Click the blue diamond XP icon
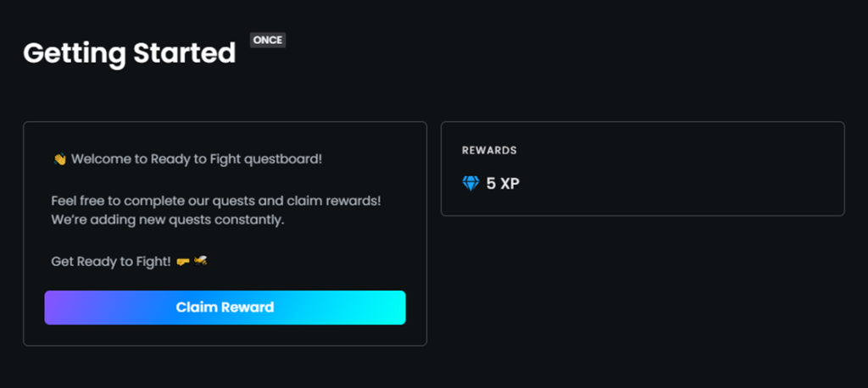Image resolution: width=868 pixels, height=388 pixels. [x=470, y=183]
